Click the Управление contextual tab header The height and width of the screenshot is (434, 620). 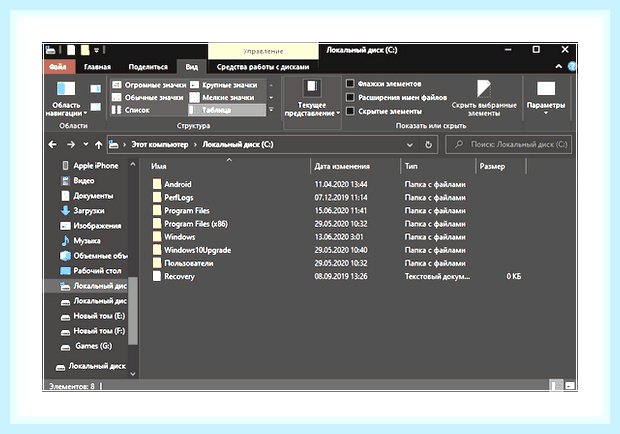click(x=263, y=51)
